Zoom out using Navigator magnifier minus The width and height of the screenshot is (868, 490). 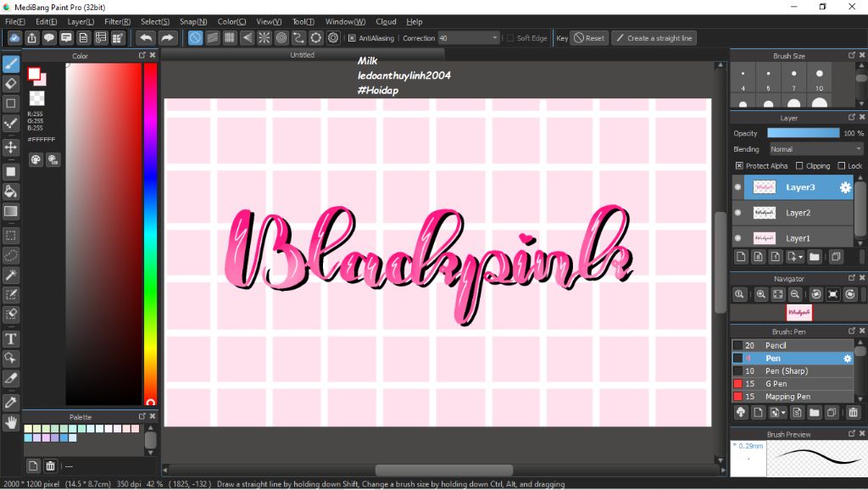point(795,294)
